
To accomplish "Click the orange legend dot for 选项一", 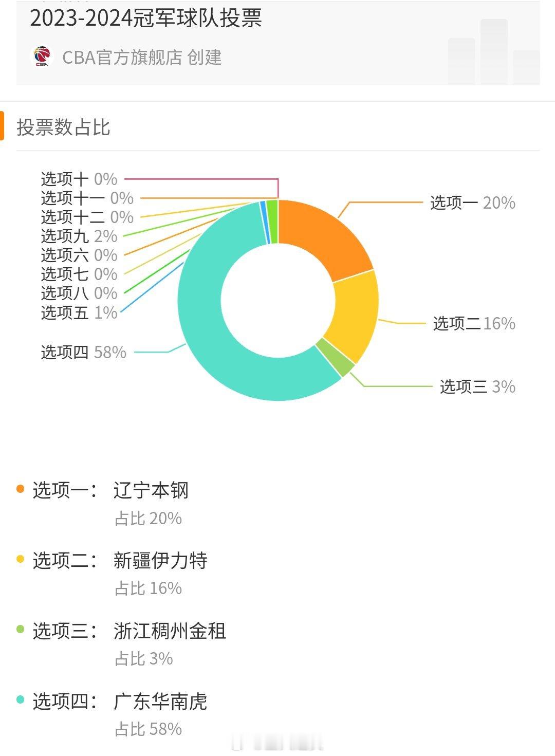I will 21,489.
